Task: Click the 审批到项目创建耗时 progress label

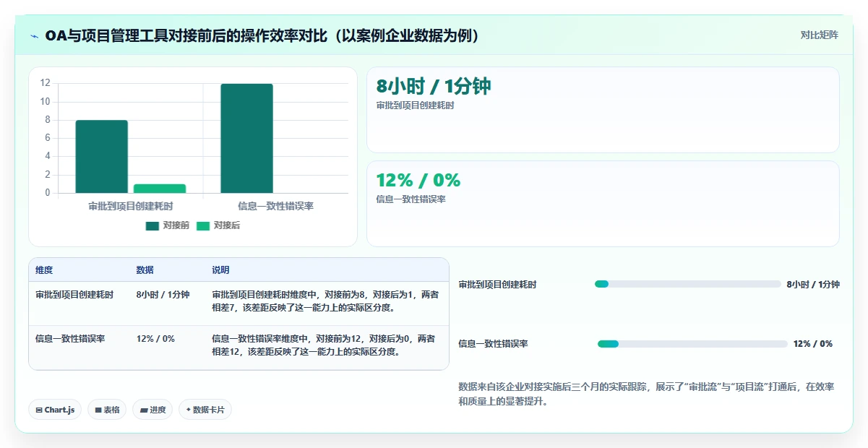Action: (498, 285)
